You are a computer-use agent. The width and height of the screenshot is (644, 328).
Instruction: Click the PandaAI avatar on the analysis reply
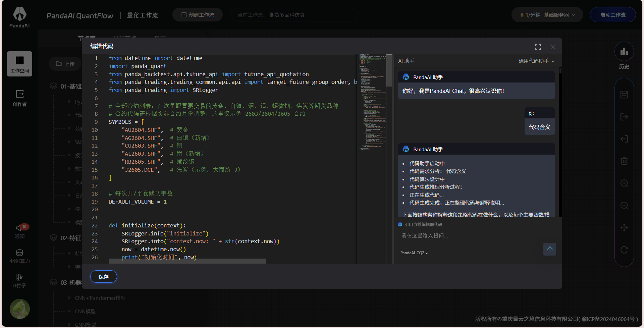[x=406, y=149]
